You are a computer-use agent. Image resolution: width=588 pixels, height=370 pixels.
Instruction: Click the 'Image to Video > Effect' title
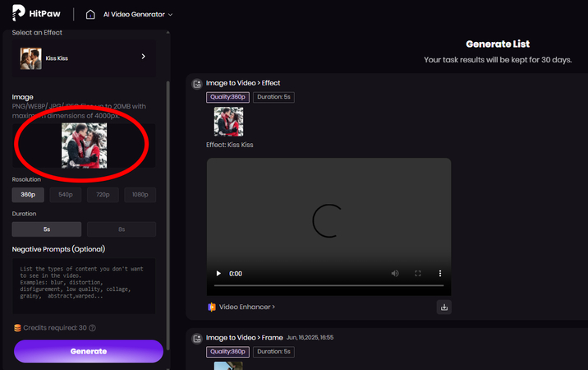click(243, 83)
